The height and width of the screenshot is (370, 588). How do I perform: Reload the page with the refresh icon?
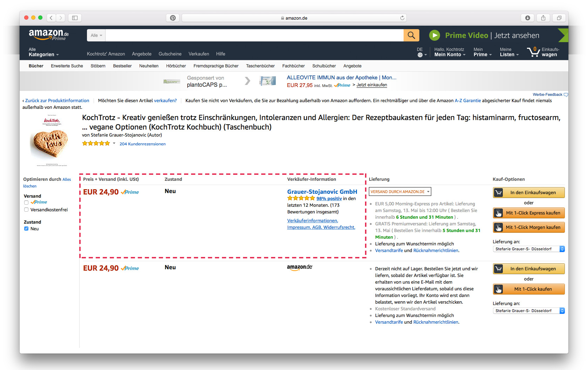[x=402, y=18]
